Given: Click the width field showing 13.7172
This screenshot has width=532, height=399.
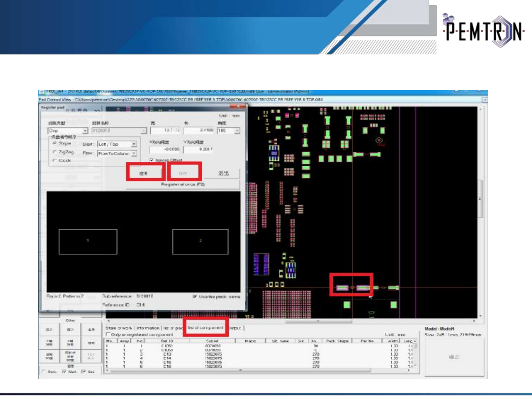Looking at the screenshot, I should [166, 130].
